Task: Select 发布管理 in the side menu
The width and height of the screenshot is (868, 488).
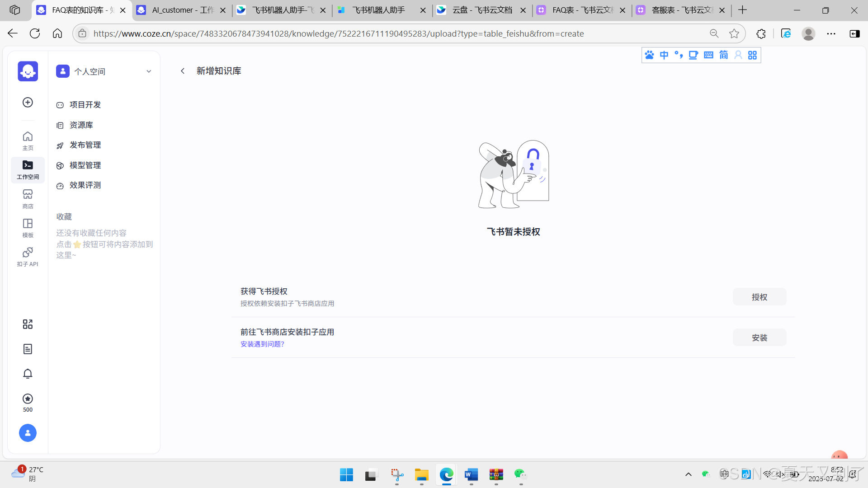Action: point(85,145)
